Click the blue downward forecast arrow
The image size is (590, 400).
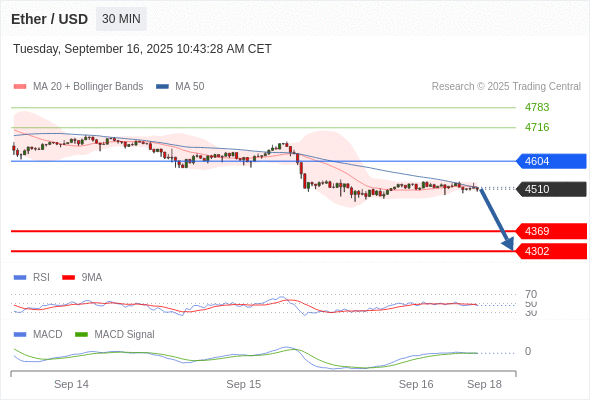[497, 219]
